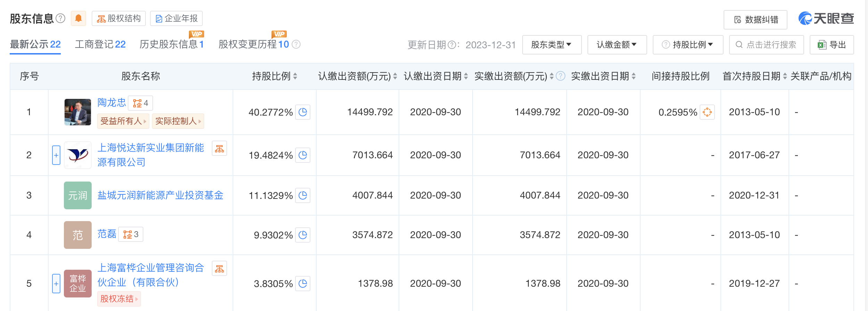Image resolution: width=868 pixels, height=311 pixels.
Task: Open the 股东类型 filter dropdown
Action: click(x=551, y=45)
